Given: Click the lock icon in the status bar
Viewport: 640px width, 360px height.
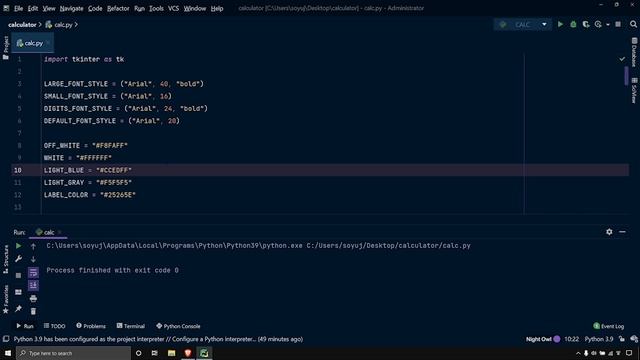Looking at the screenshot, I should pyautogui.click(x=622, y=339).
